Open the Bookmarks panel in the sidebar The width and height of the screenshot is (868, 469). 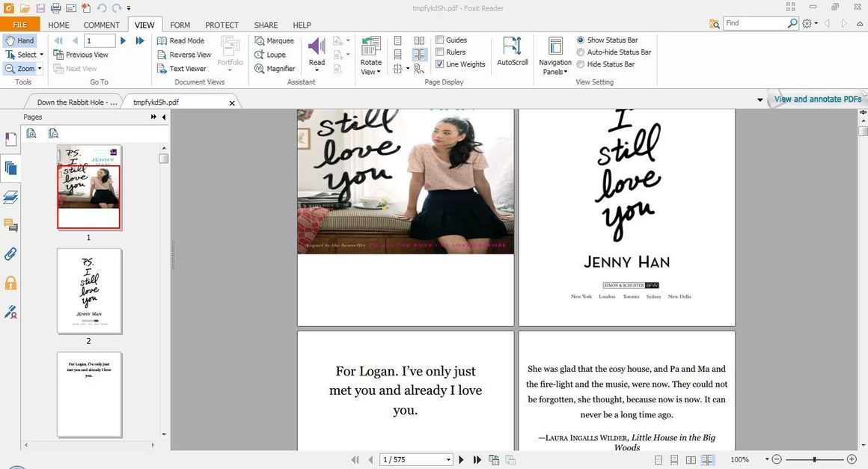(x=10, y=138)
